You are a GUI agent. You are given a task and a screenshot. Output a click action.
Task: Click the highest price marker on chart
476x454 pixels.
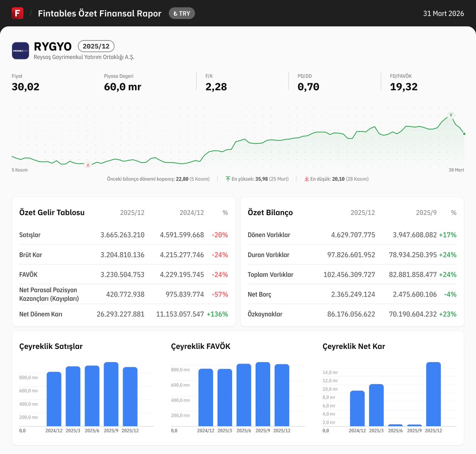[x=451, y=115]
